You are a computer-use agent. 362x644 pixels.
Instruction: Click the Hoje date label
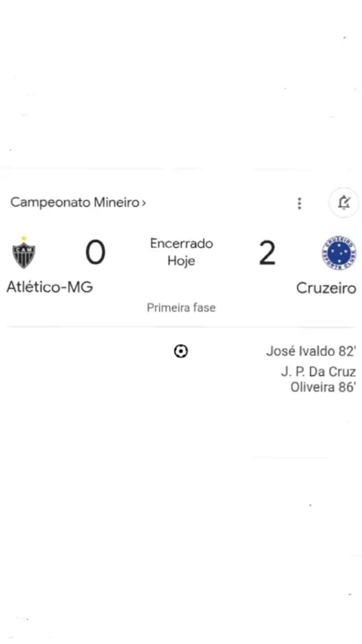click(x=181, y=261)
